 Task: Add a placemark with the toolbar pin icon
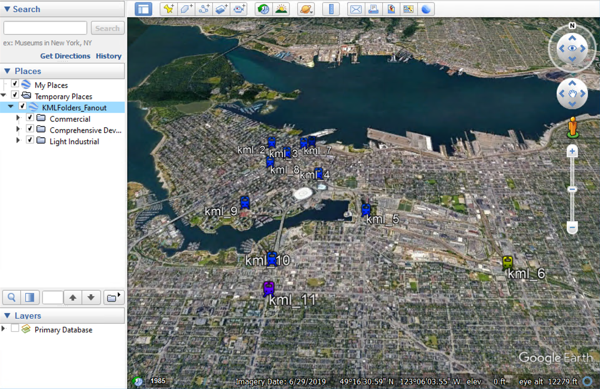(168, 9)
